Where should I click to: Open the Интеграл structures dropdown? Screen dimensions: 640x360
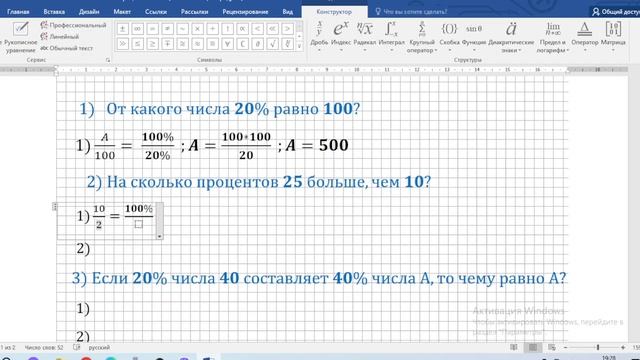391,38
